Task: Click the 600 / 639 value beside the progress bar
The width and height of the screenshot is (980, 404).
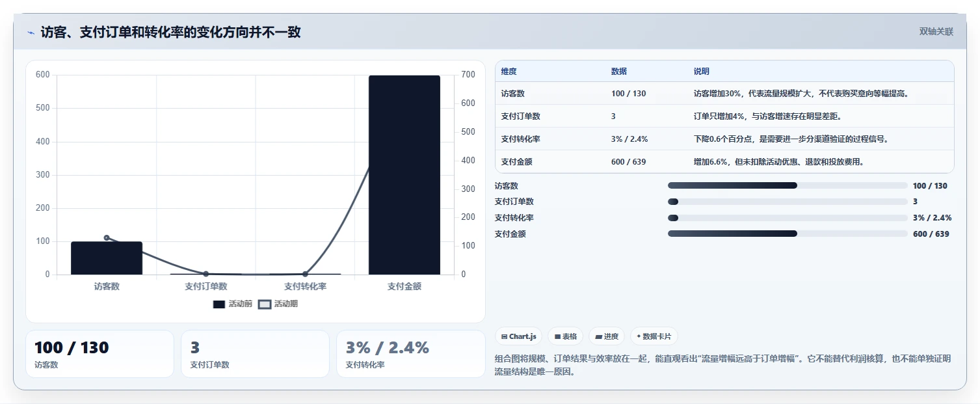Action: coord(931,234)
